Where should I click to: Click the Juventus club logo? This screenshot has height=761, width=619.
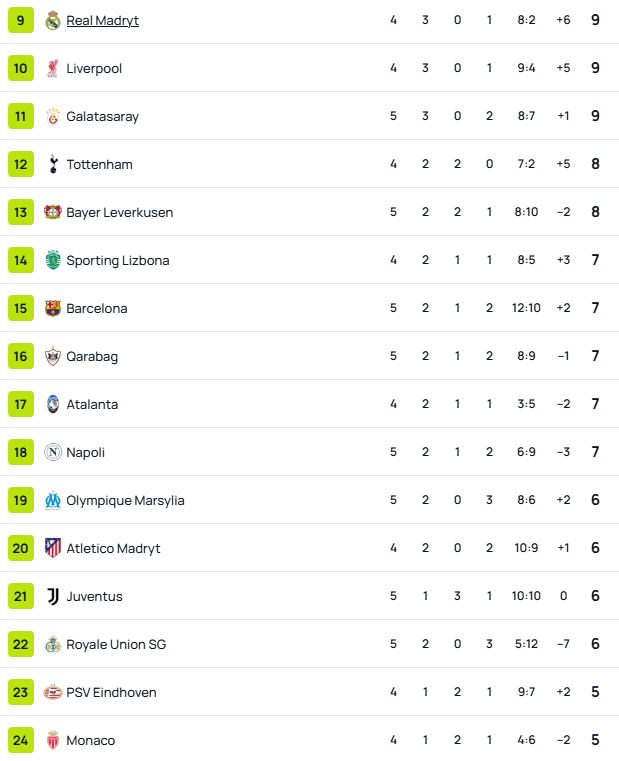point(53,596)
